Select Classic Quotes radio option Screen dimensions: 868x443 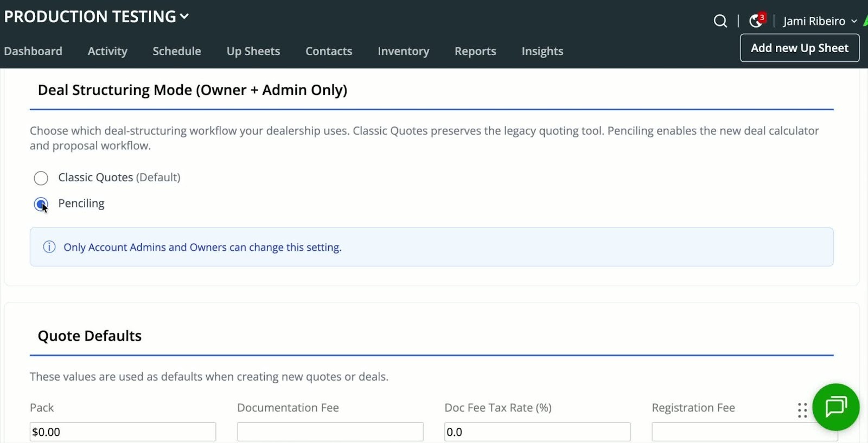41,178
